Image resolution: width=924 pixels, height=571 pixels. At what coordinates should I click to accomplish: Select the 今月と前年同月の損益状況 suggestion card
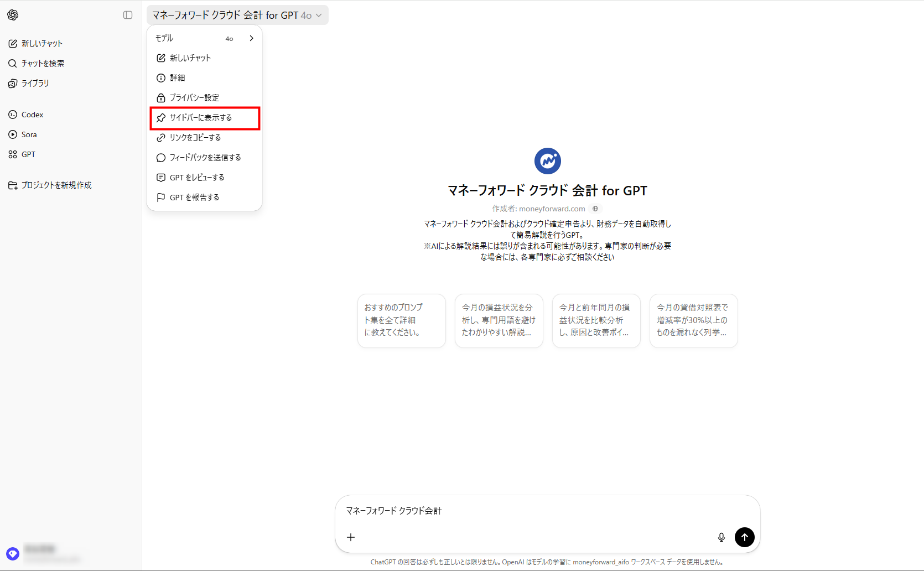point(596,320)
